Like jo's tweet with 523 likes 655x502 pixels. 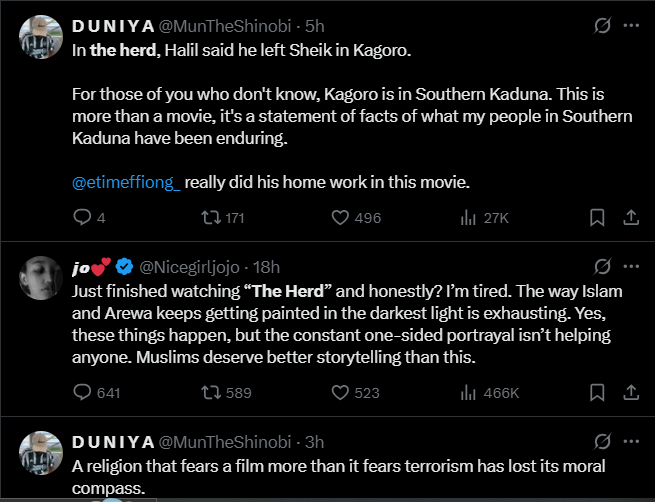coord(340,393)
